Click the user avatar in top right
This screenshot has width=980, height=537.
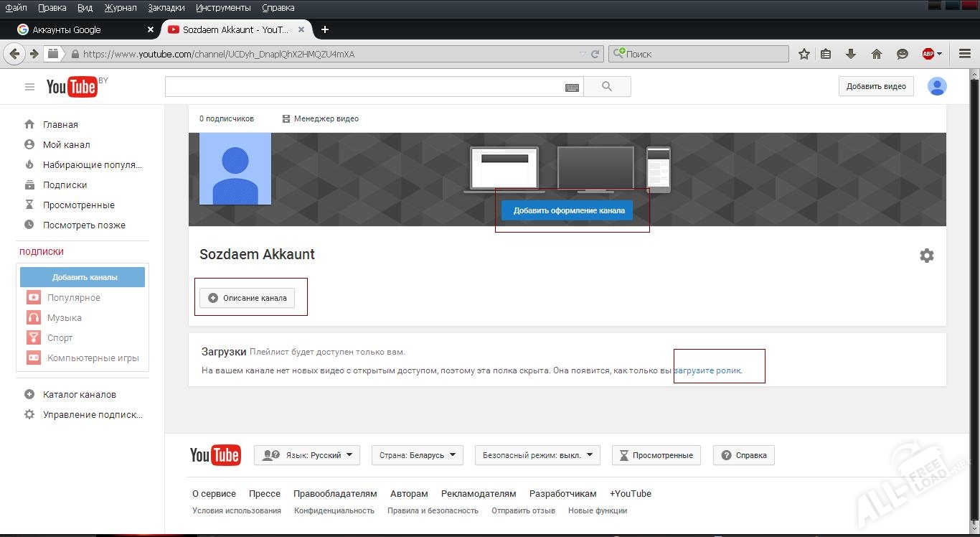(937, 86)
